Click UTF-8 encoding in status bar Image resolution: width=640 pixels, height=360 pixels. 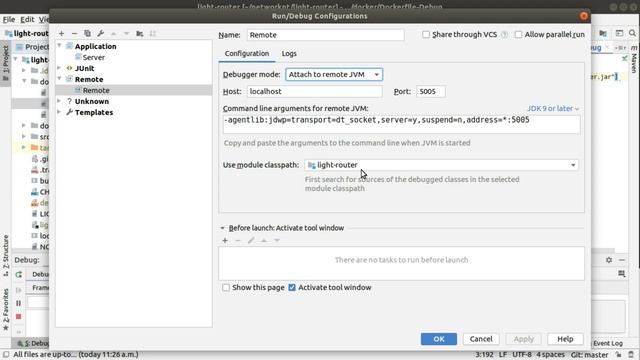[522, 355]
